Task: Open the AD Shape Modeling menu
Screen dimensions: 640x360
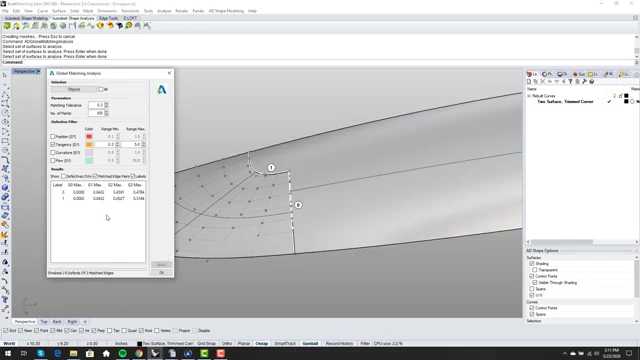Action: 226,11
